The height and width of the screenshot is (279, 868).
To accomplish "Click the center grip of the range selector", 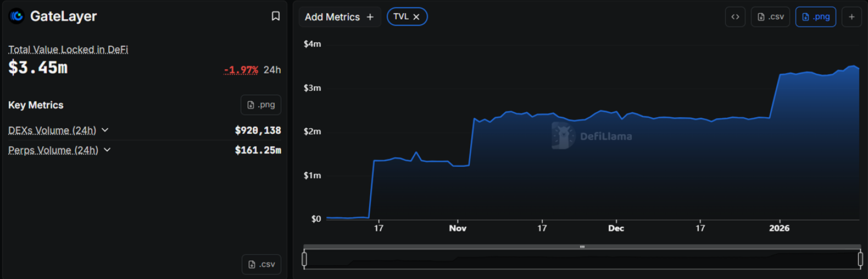I will coord(582,247).
